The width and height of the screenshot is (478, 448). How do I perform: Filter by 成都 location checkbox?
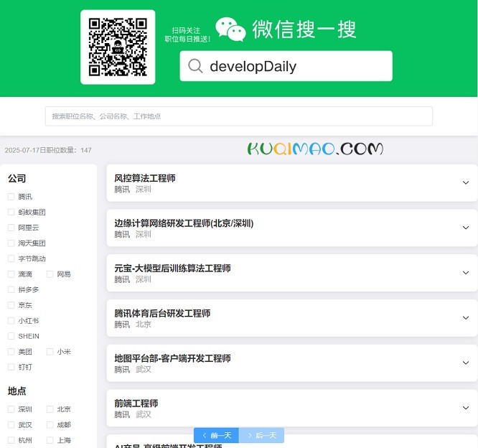(50, 425)
